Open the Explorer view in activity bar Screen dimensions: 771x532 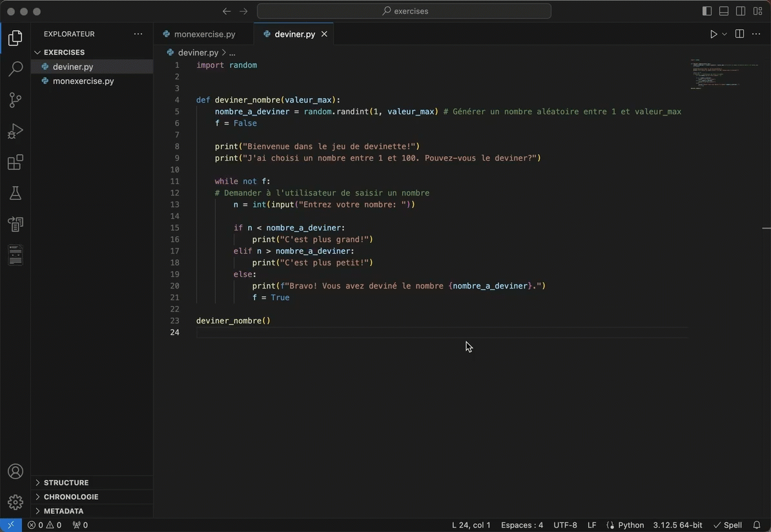(x=15, y=38)
